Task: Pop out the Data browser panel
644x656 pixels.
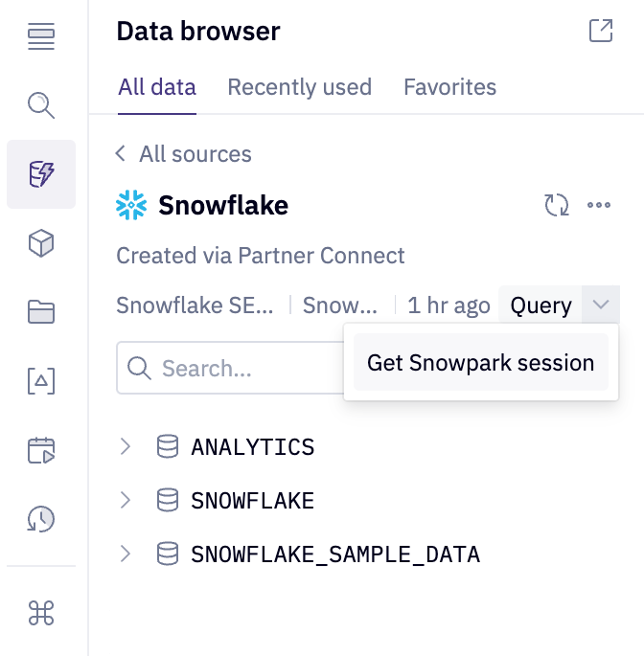Action: click(601, 31)
